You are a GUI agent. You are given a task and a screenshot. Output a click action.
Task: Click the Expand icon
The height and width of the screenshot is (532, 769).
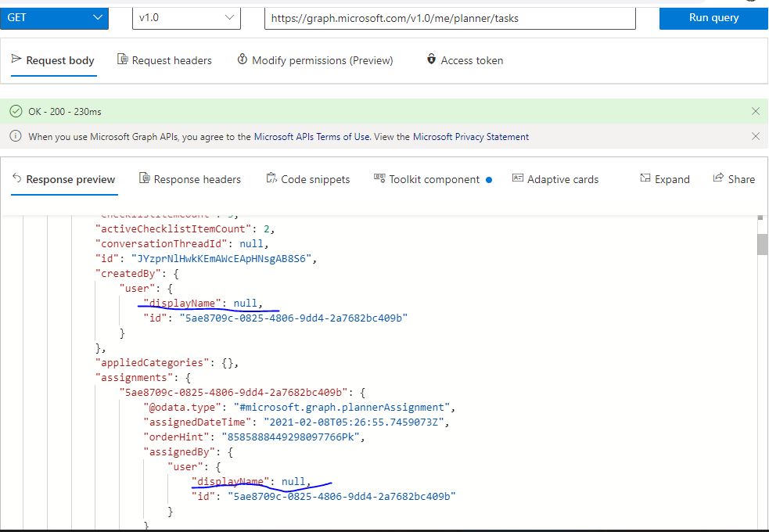click(645, 178)
